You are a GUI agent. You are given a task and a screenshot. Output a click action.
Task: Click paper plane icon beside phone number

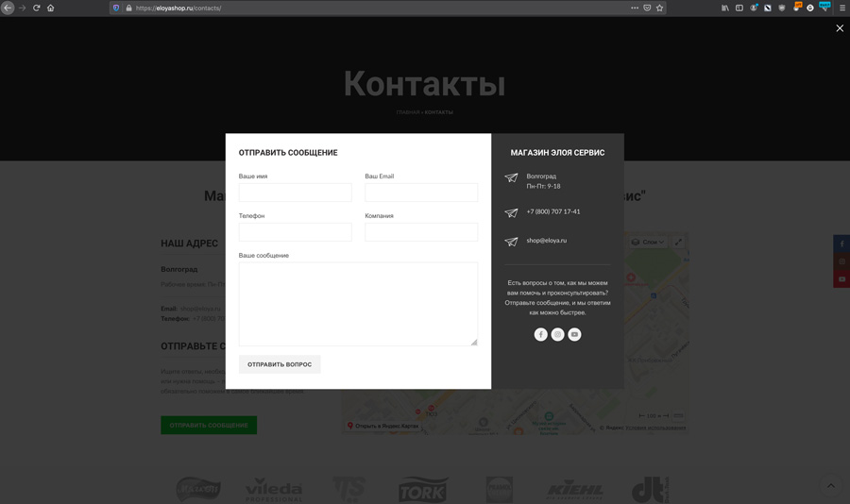click(x=511, y=213)
